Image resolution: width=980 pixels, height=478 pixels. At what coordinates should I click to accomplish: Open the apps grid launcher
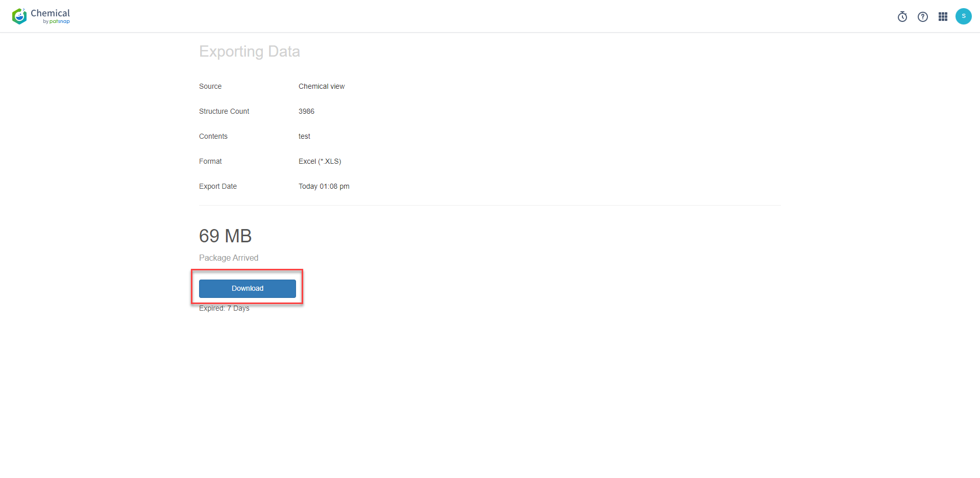[943, 17]
